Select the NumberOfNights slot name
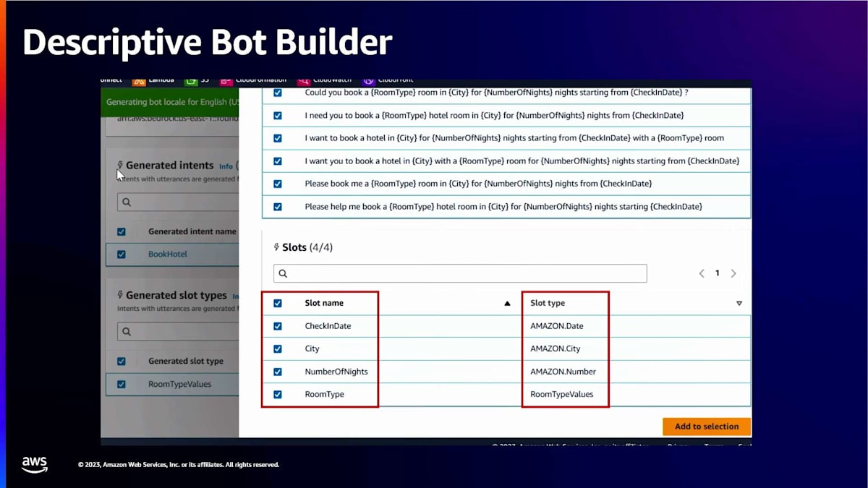The height and width of the screenshot is (488, 868). [336, 372]
